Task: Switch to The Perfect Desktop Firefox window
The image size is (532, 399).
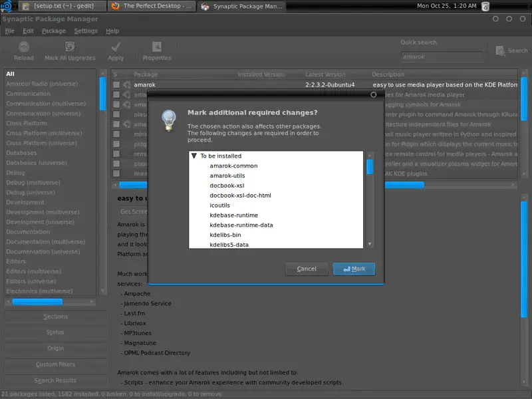Action: point(152,6)
